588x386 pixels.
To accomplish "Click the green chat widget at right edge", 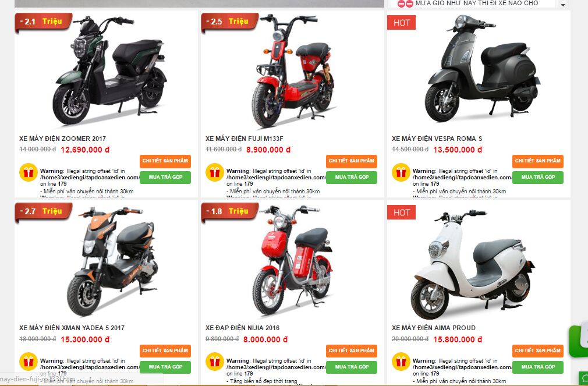I will pyautogui.click(x=579, y=341).
